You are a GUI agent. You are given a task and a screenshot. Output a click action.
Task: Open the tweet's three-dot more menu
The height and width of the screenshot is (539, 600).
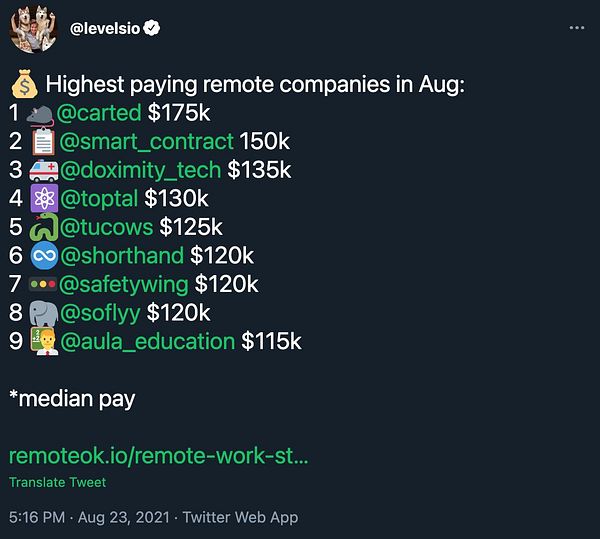pos(575,28)
